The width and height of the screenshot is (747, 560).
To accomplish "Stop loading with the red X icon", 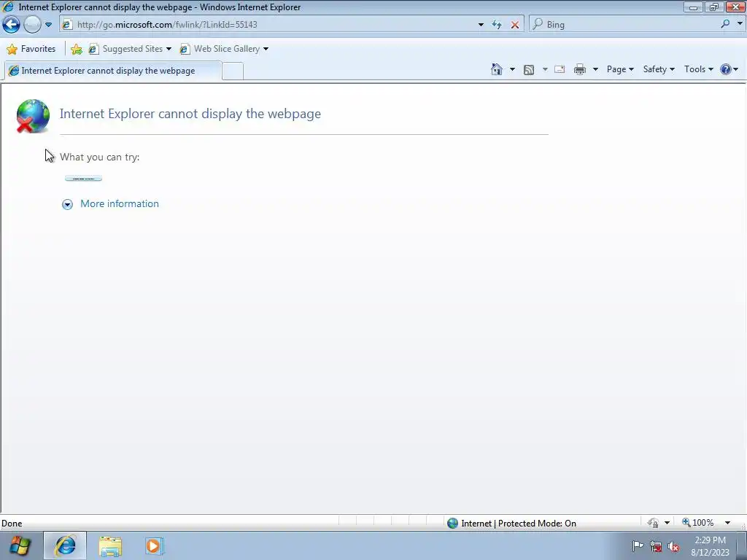I will (515, 25).
